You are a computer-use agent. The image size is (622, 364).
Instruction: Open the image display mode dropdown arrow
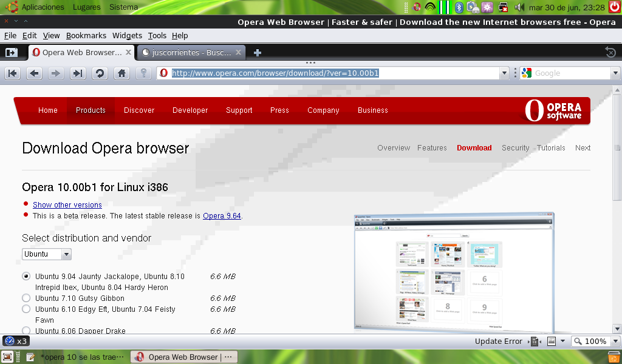[562, 341]
